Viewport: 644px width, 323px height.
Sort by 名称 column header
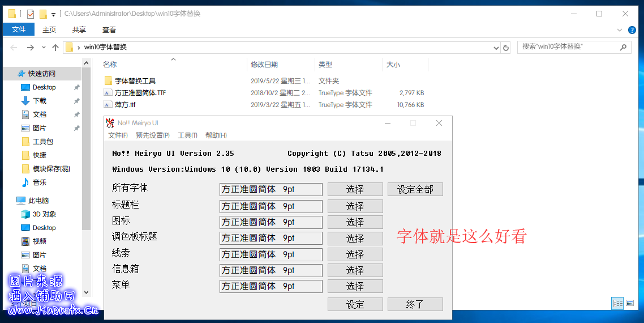point(110,65)
